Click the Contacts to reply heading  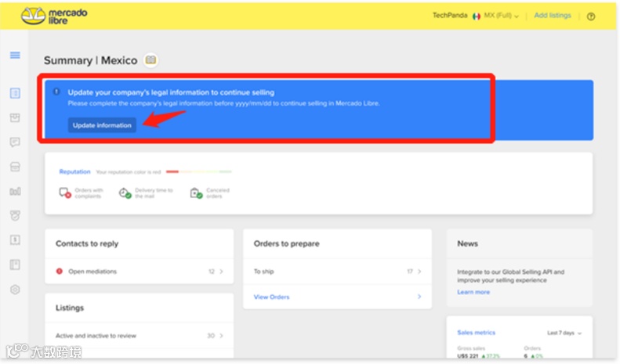click(87, 243)
